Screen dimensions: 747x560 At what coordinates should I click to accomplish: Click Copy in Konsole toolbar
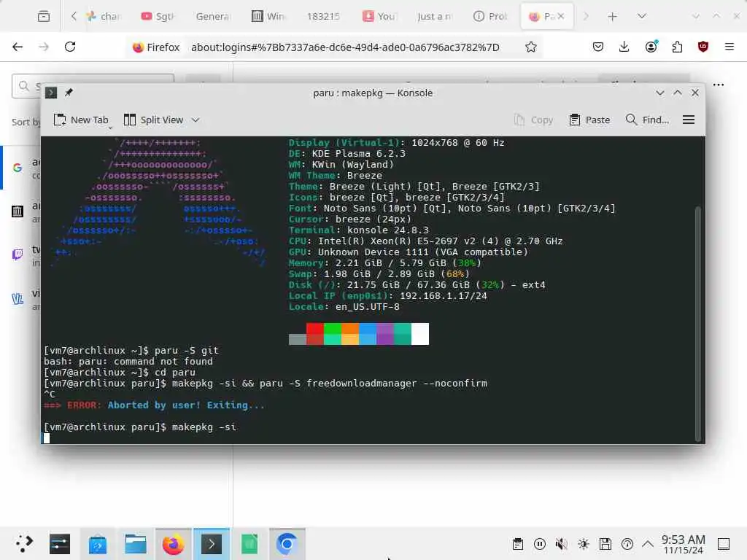533,120
